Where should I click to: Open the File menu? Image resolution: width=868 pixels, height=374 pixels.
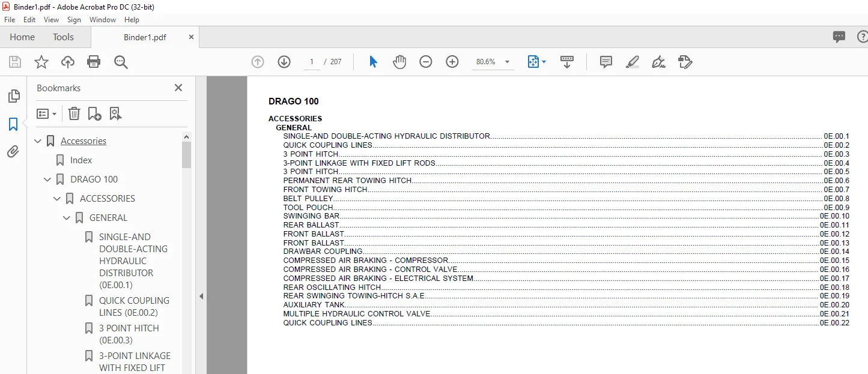click(10, 20)
